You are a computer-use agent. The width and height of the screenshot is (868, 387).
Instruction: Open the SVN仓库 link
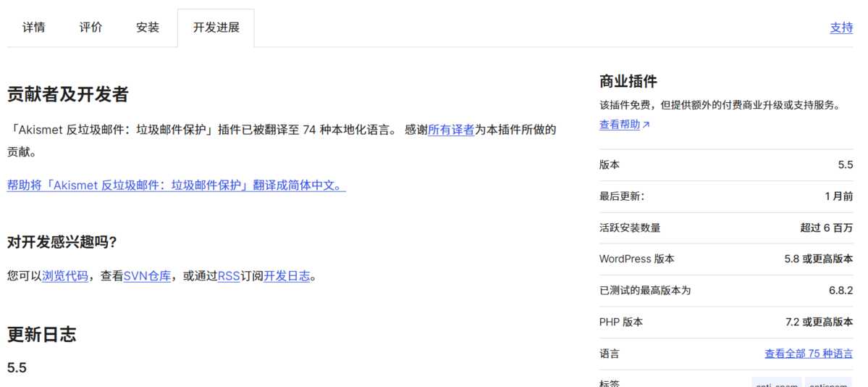point(147,276)
